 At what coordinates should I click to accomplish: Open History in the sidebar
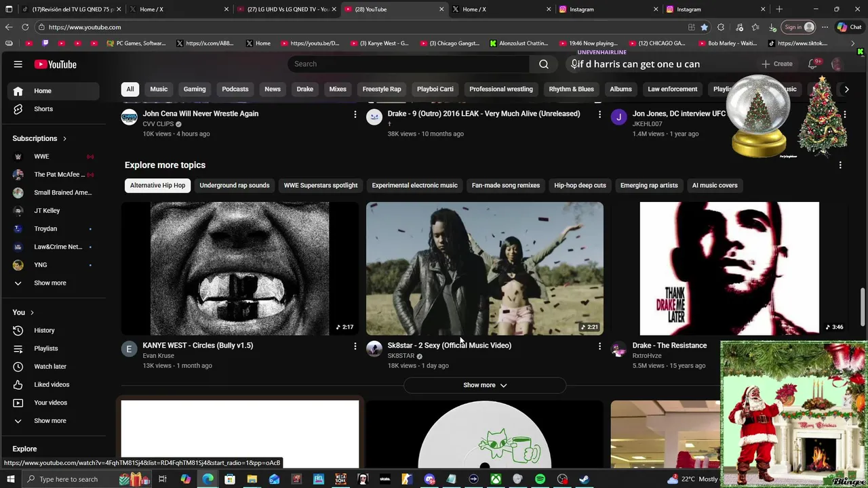click(52, 330)
